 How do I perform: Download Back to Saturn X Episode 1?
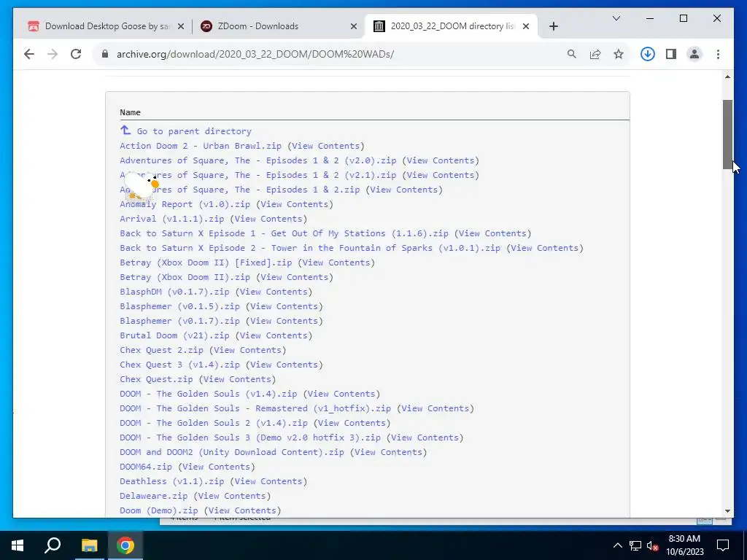(x=284, y=233)
